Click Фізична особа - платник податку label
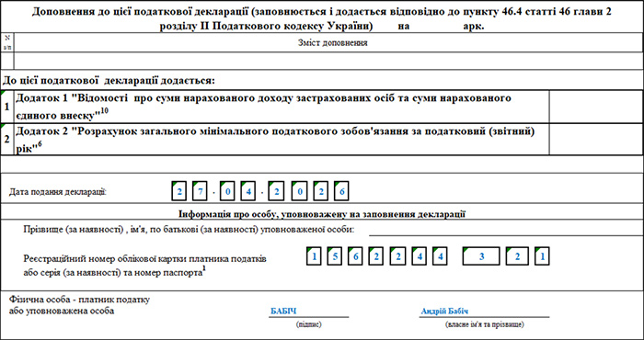The height and width of the screenshot is (340, 644). [79, 305]
